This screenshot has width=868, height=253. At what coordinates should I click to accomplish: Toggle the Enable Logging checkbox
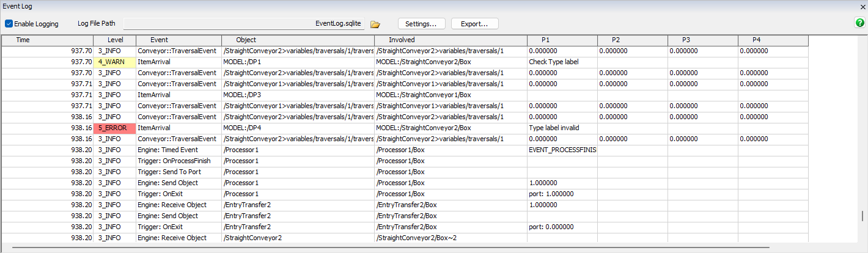pyautogui.click(x=9, y=24)
